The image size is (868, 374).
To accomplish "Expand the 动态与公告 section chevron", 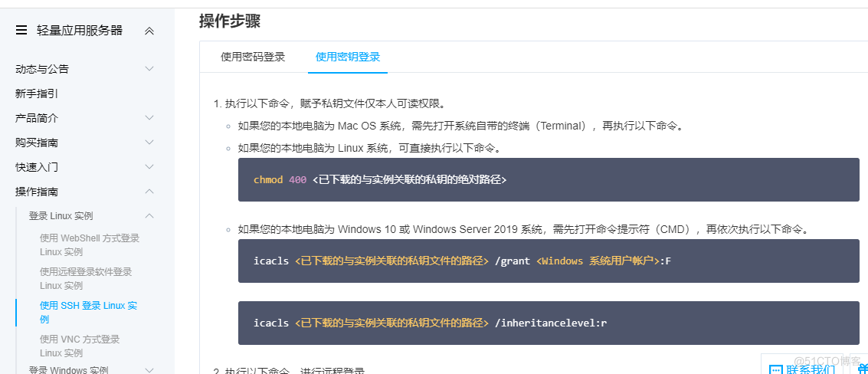I will coord(149,69).
